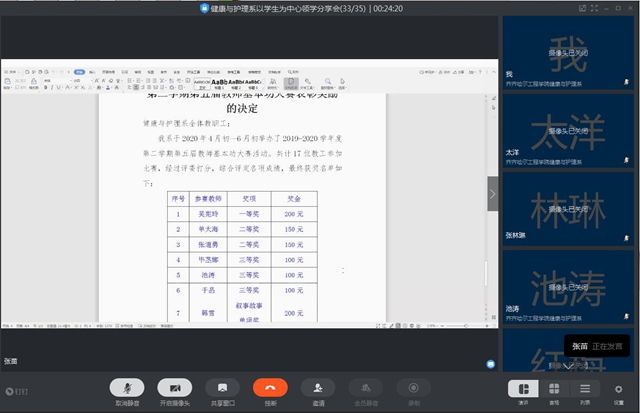Open the 设置 settings gear
The height and width of the screenshot is (413, 640).
(x=619, y=390)
